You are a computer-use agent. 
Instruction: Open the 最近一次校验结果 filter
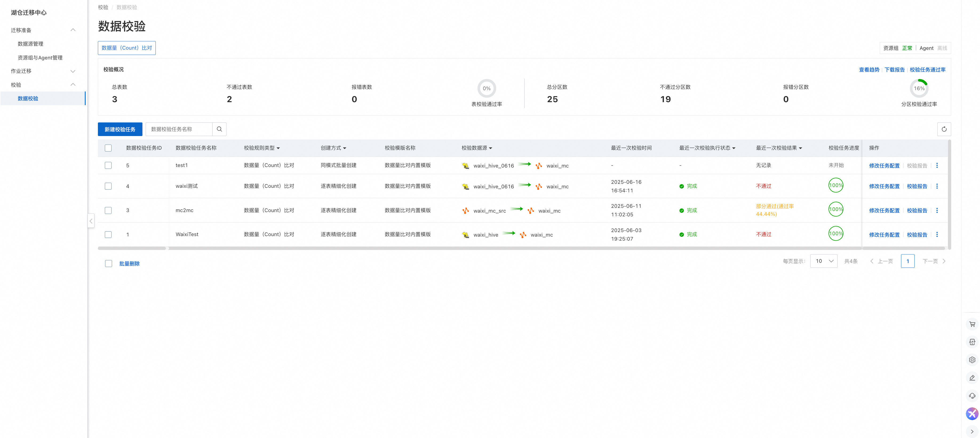click(x=800, y=148)
